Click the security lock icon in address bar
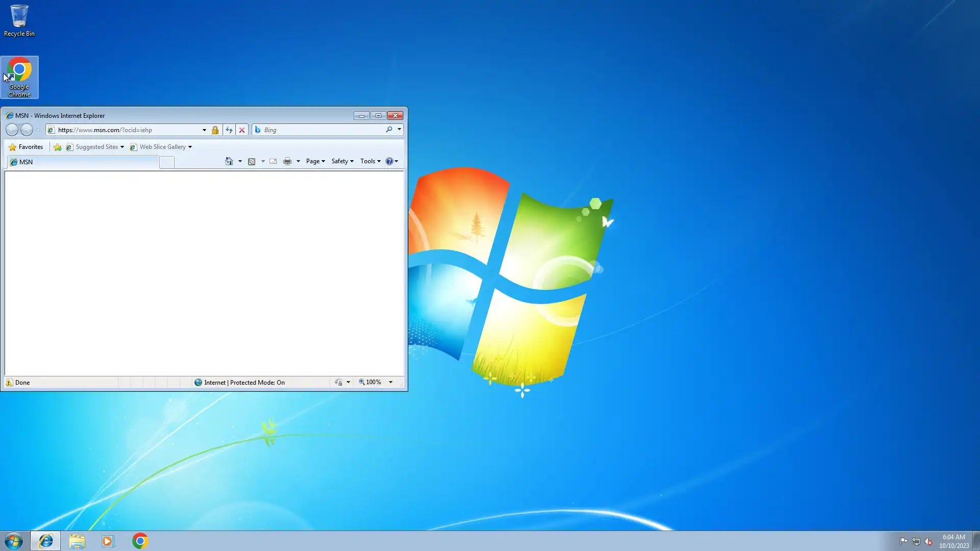 [215, 130]
